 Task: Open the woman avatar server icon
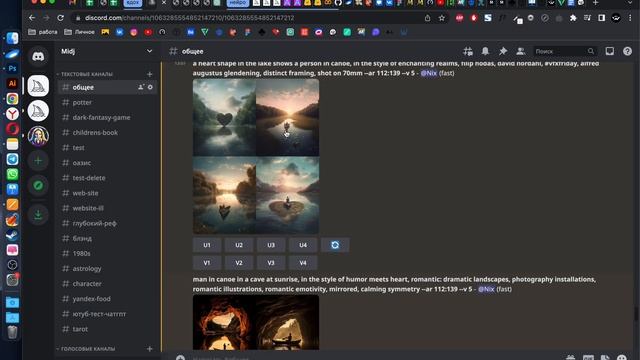pyautogui.click(x=38, y=136)
